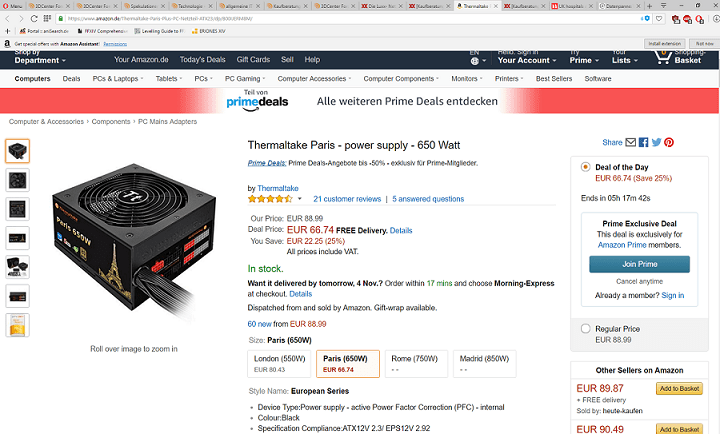Image resolution: width=720 pixels, height=434 pixels.
Task: Choose the London (550W) size option
Action: (279, 364)
